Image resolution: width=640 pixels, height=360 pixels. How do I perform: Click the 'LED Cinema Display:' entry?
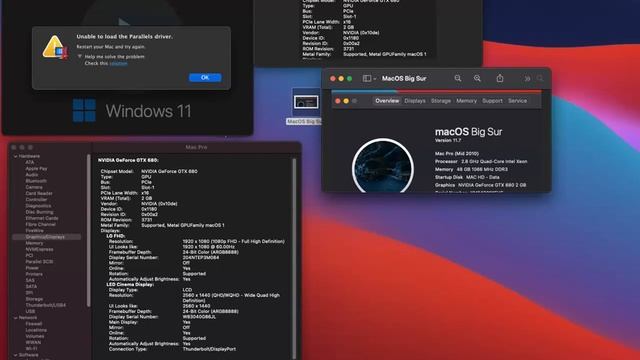tap(130, 284)
